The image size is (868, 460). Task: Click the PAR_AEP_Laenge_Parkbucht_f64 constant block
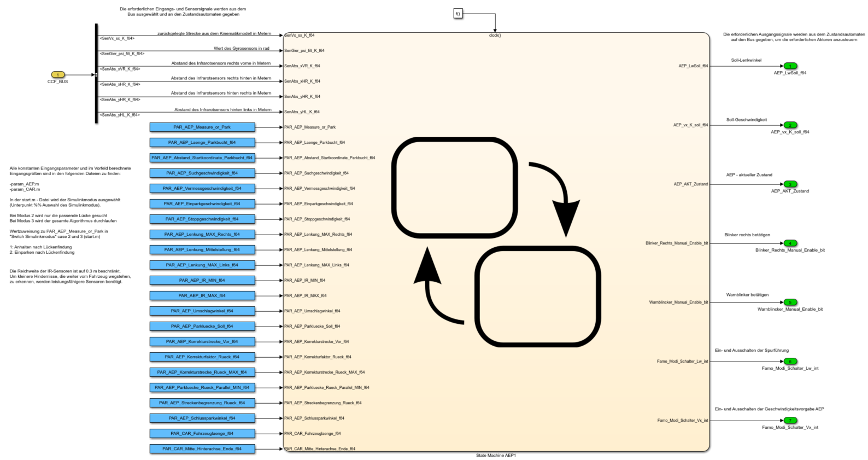(x=202, y=143)
